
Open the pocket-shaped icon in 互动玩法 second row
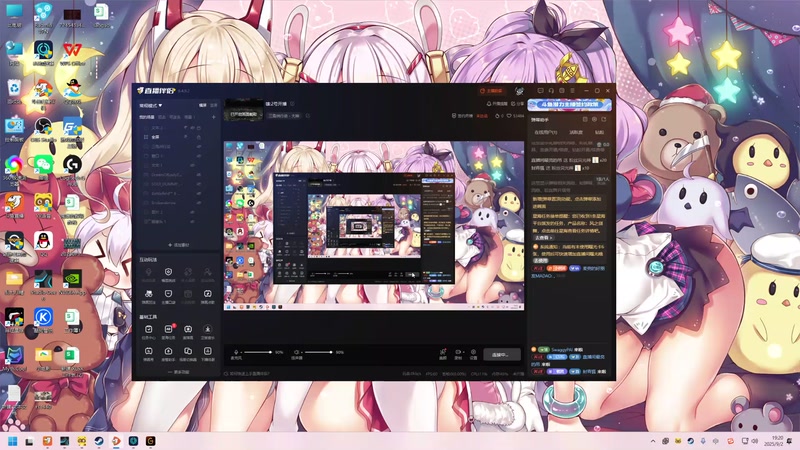(x=168, y=296)
